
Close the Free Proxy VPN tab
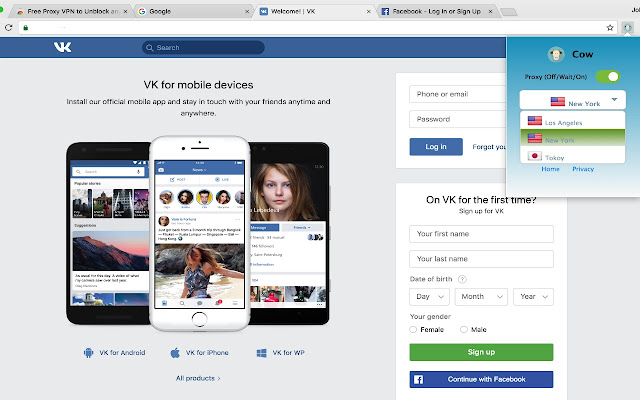(x=125, y=11)
